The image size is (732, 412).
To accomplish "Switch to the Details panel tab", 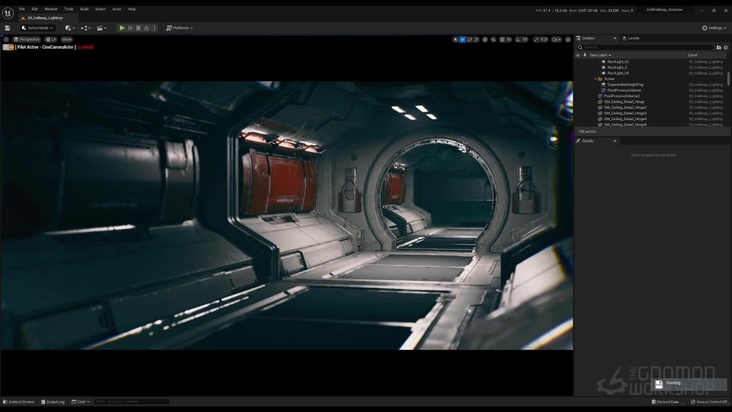I will (x=587, y=141).
